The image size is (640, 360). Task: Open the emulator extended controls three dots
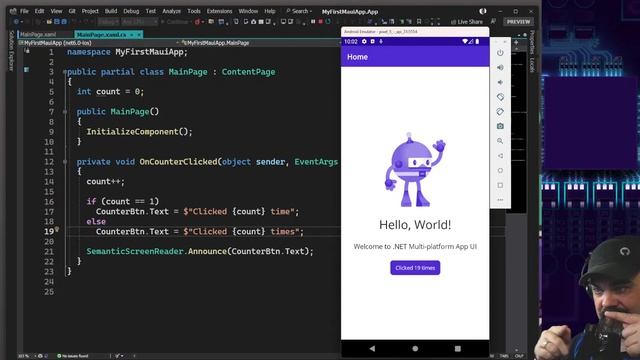500,200
